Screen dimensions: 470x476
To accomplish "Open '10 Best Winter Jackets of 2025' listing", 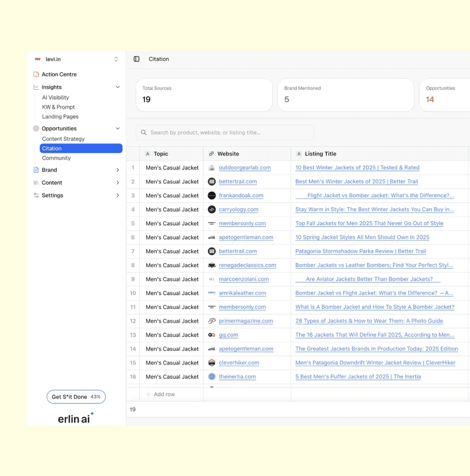I will pos(357,168).
